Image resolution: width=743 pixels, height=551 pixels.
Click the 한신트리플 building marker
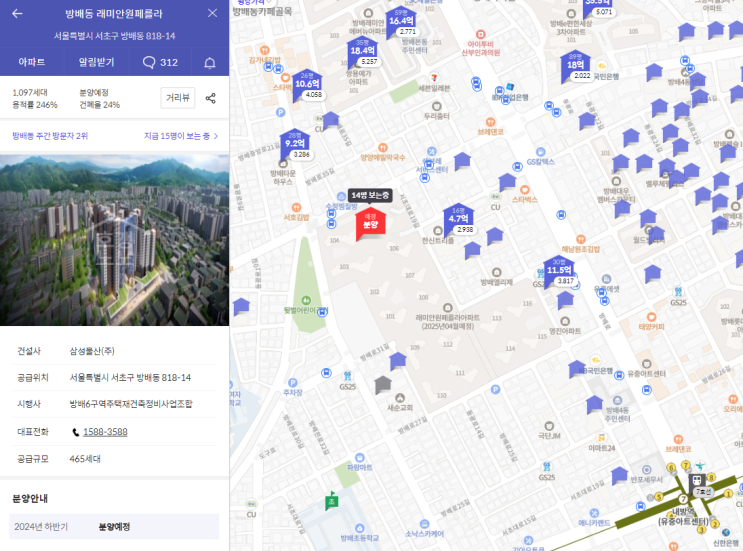[x=438, y=231]
